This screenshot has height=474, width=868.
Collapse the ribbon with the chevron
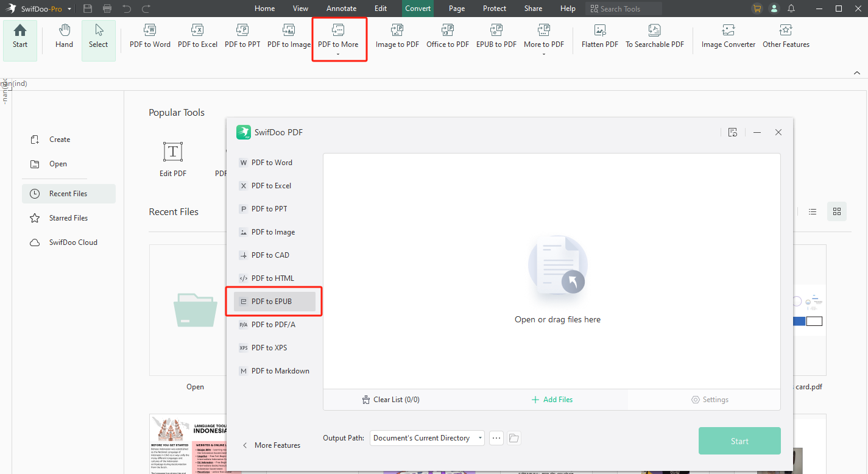[x=857, y=73]
